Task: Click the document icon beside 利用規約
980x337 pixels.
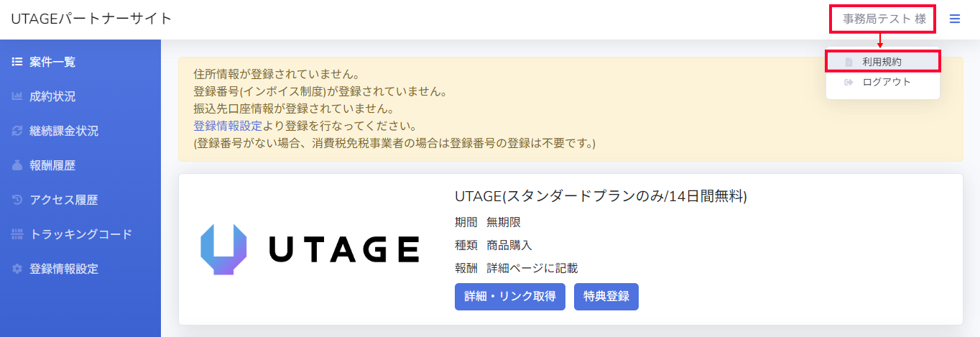Action: 849,62
